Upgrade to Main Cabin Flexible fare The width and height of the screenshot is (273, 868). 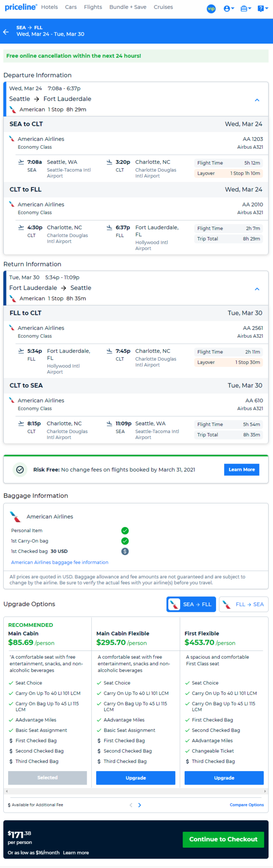coord(136,778)
